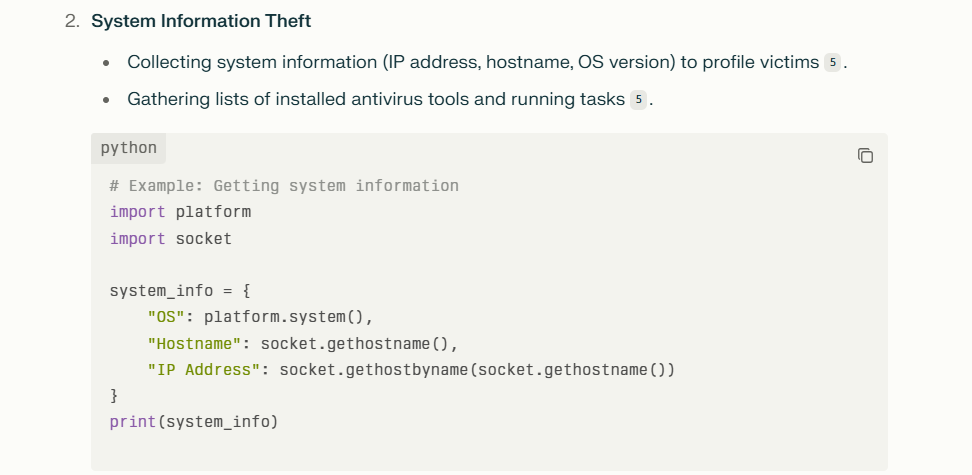
Task: Click the "OS" string key in code
Action: pyautogui.click(x=166, y=317)
